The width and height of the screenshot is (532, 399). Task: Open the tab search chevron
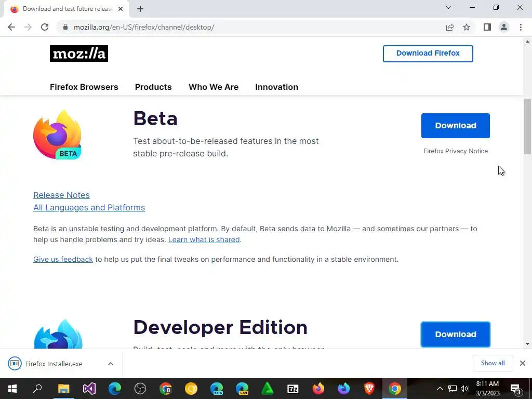448,7
